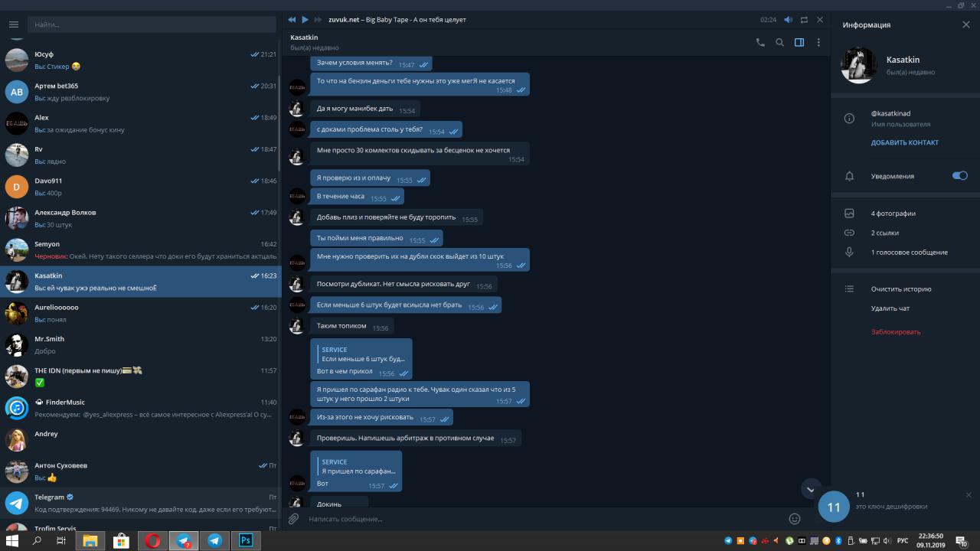
Task: Adjust volume with speaker icon
Action: point(789,19)
